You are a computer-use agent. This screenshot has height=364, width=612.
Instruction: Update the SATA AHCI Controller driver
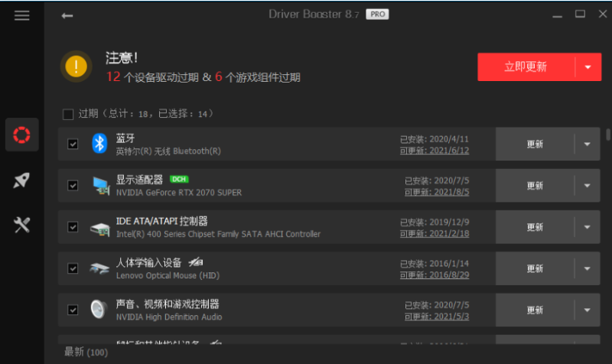coord(535,227)
